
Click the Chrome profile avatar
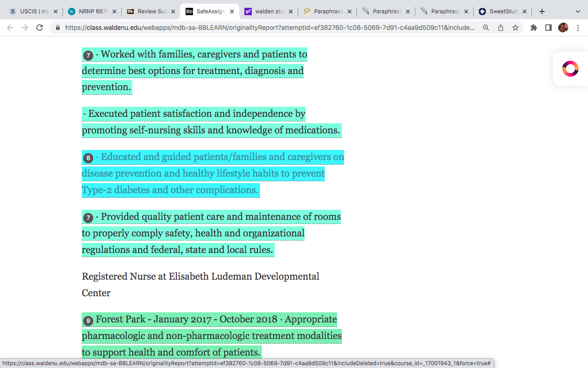563,28
